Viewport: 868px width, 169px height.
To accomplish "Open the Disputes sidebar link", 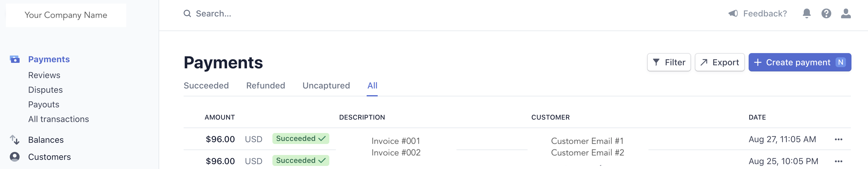I will 46,90.
